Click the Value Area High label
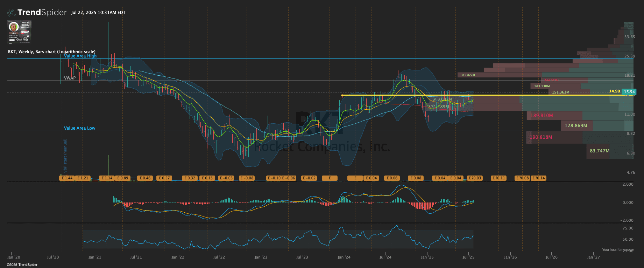644x268 pixels. 80,56
